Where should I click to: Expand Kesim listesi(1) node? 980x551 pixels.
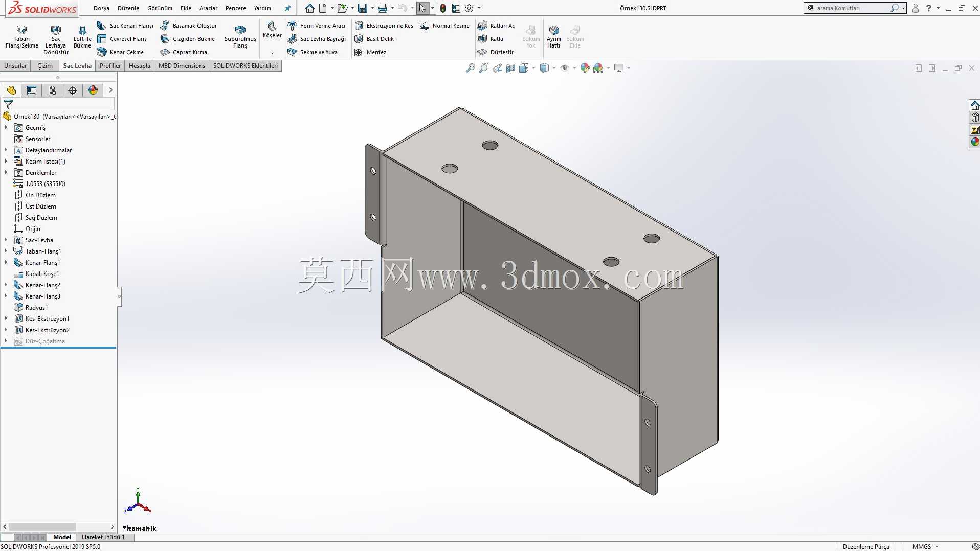point(6,161)
